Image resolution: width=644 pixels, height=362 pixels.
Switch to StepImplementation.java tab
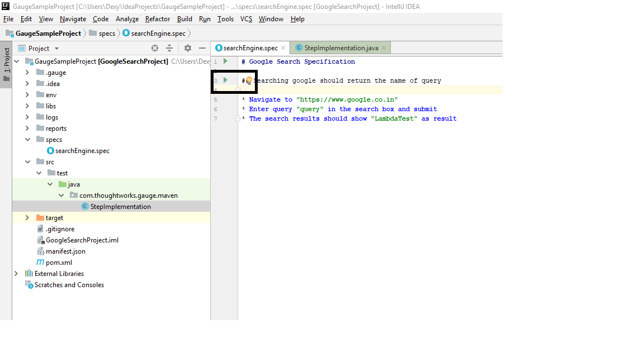341,48
